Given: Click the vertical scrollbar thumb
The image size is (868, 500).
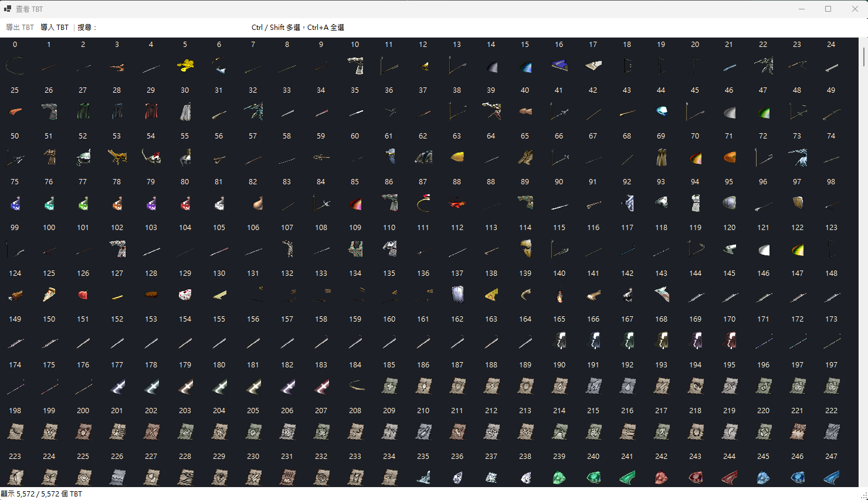Looking at the screenshot, I should click(864, 57).
